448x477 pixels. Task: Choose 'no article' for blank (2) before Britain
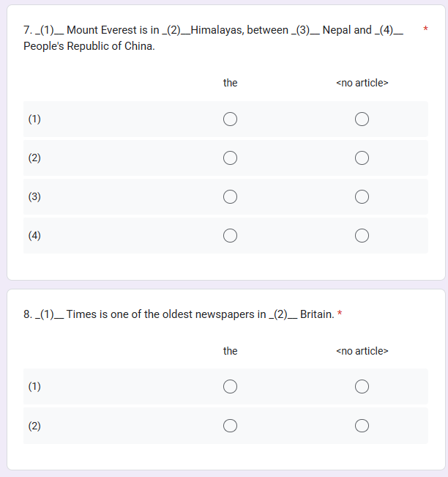(x=362, y=426)
